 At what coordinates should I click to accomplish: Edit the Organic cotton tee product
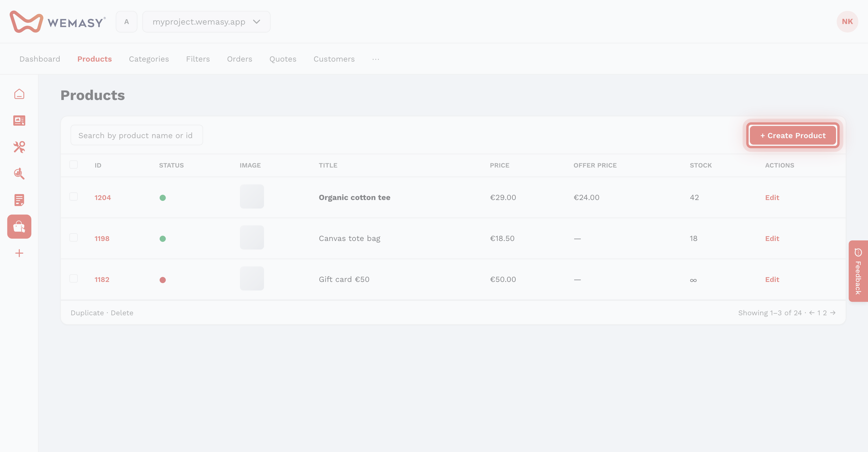pos(772,197)
